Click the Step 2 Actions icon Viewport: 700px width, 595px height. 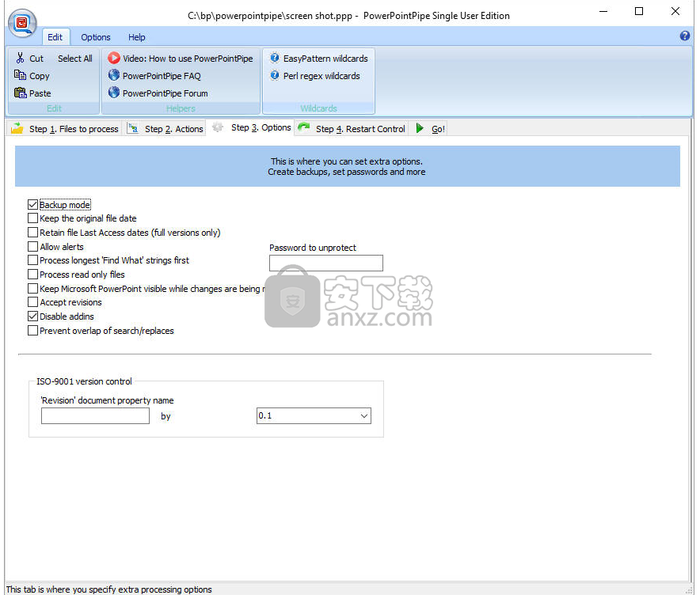(x=132, y=128)
